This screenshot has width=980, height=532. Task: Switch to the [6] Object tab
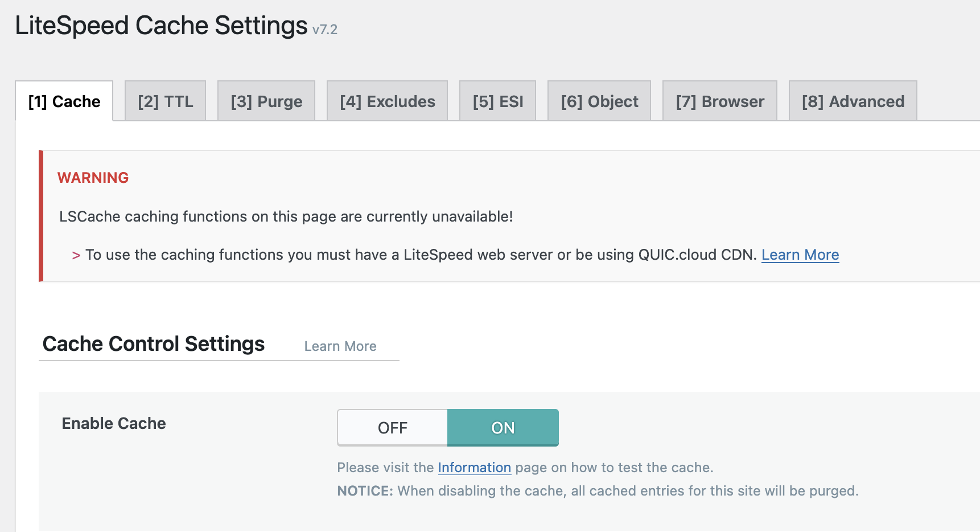pyautogui.click(x=599, y=101)
